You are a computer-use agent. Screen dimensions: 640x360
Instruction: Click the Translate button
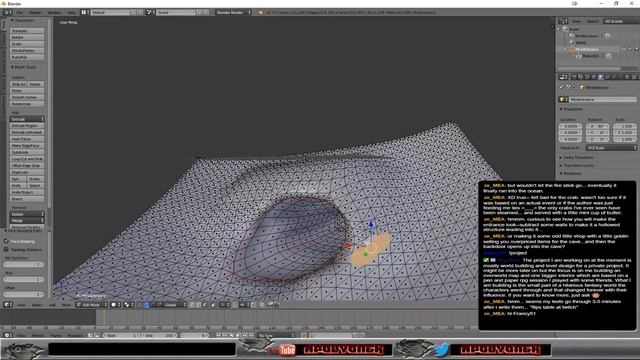tap(27, 31)
